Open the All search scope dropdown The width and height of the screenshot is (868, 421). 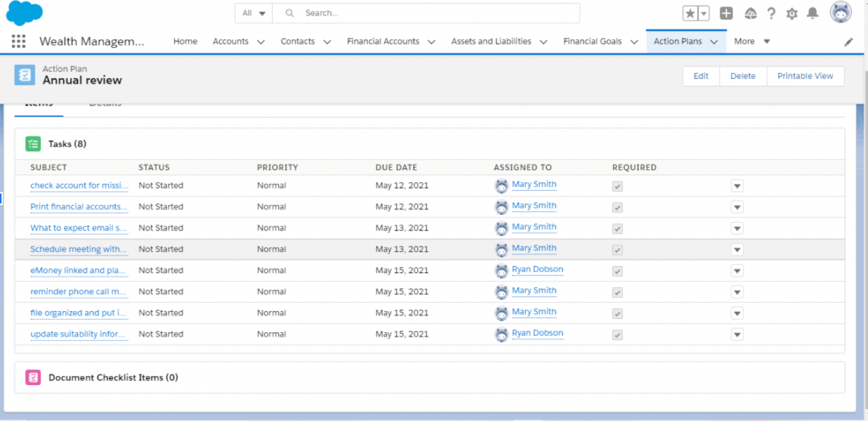click(x=253, y=13)
